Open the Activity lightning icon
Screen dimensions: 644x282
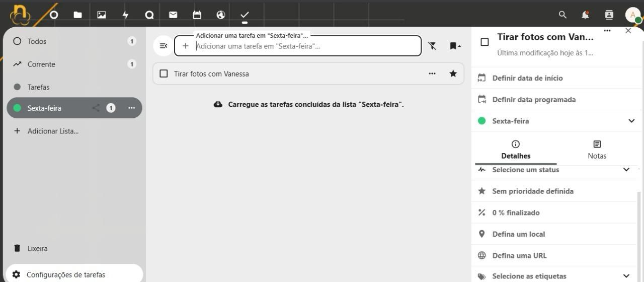click(125, 15)
